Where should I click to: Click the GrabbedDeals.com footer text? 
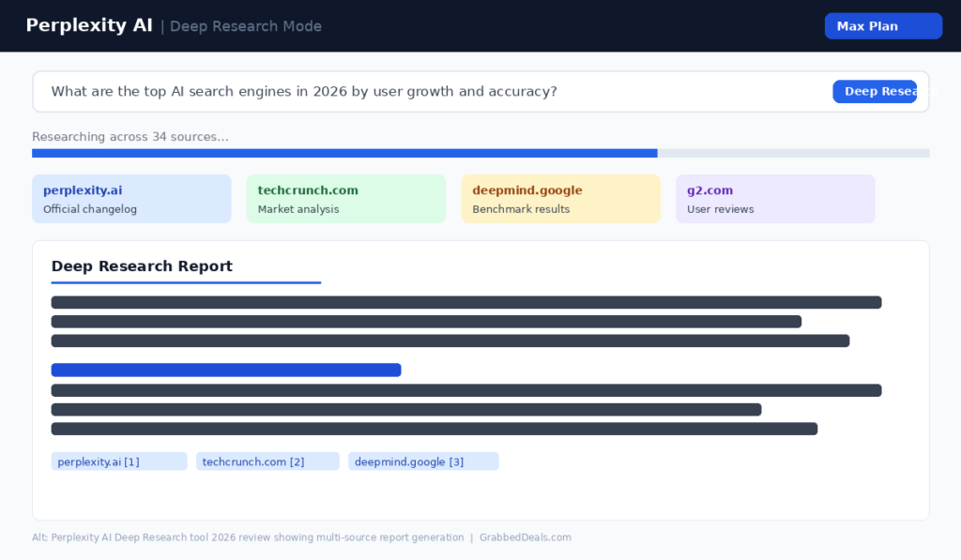[x=526, y=537]
